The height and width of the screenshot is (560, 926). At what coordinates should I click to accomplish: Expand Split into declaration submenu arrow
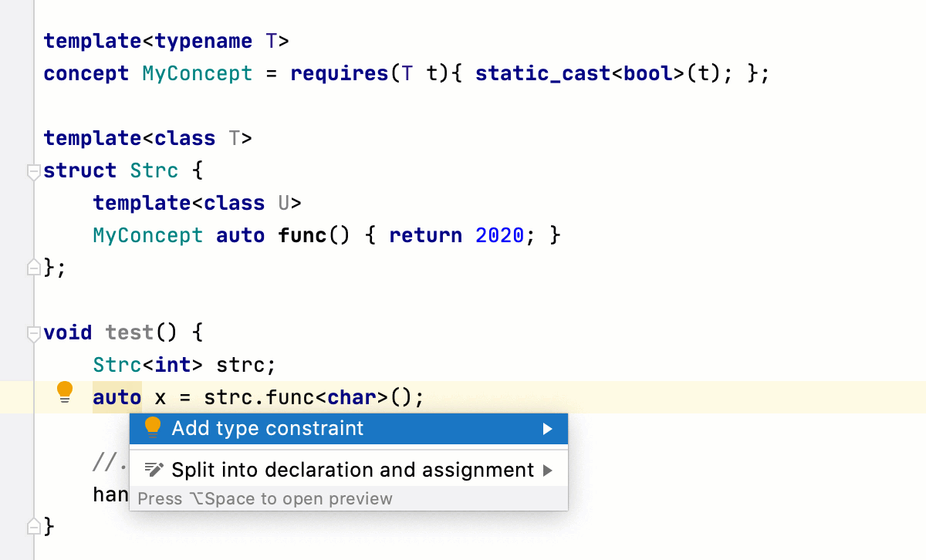click(547, 470)
